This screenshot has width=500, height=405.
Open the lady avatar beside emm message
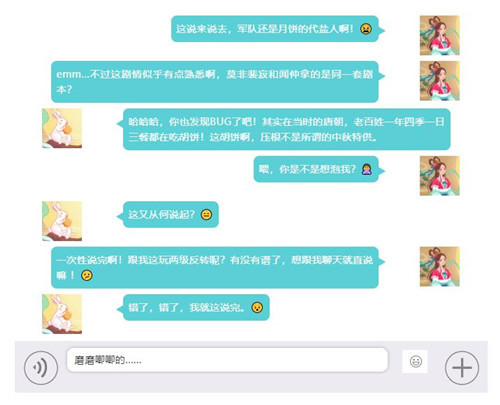coord(440,81)
